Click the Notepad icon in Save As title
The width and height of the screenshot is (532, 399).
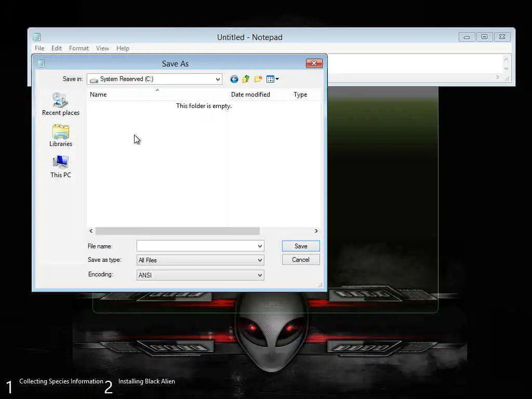[41, 63]
